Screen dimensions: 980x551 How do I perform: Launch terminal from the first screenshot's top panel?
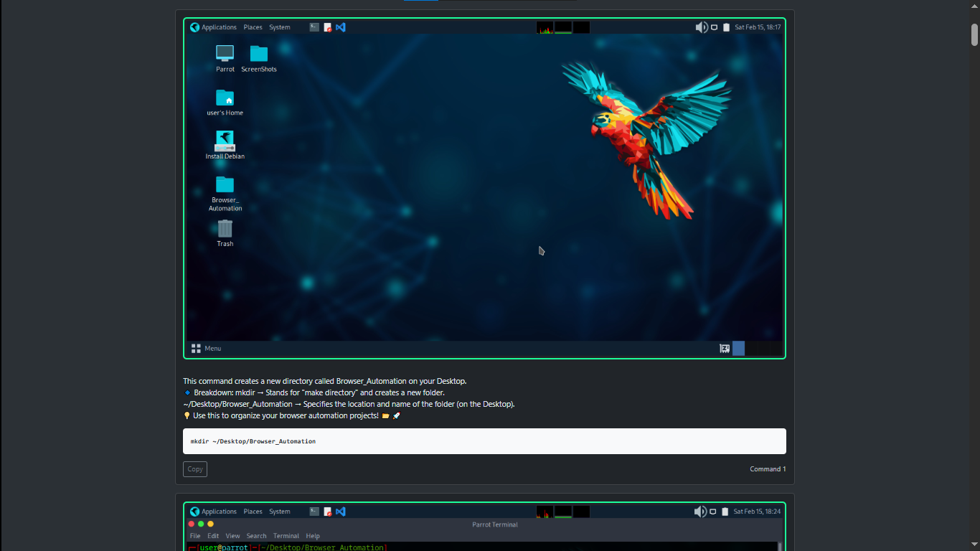click(314, 27)
